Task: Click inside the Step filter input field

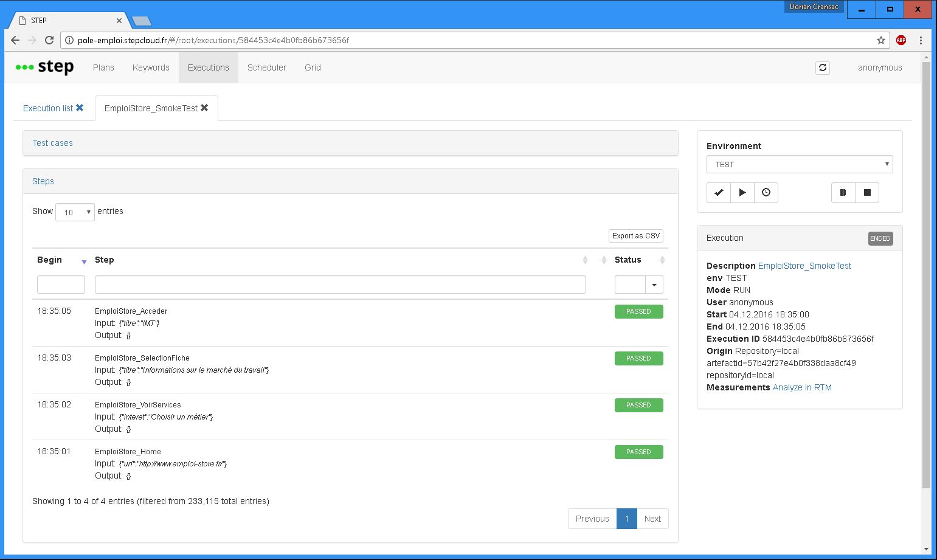Action: point(341,284)
